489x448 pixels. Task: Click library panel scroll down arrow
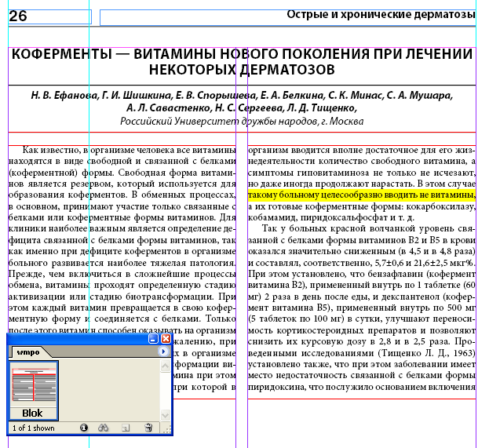(165, 415)
